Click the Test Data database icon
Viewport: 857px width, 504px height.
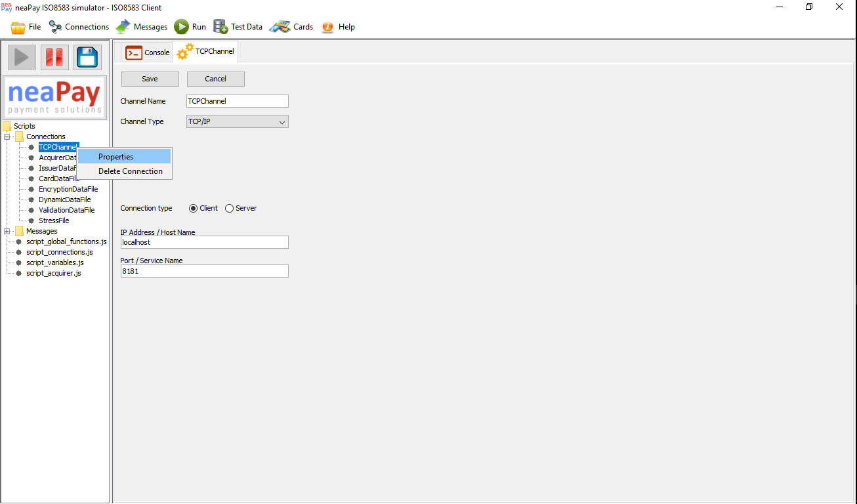[x=220, y=27]
